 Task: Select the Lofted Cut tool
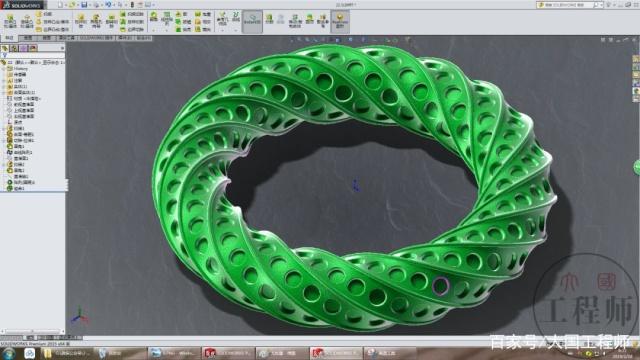(x=131, y=22)
